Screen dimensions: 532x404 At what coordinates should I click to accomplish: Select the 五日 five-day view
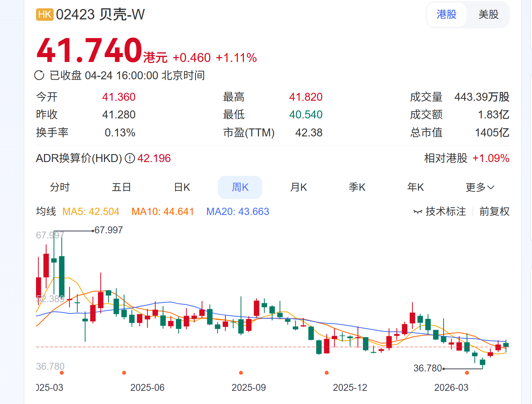[121, 187]
